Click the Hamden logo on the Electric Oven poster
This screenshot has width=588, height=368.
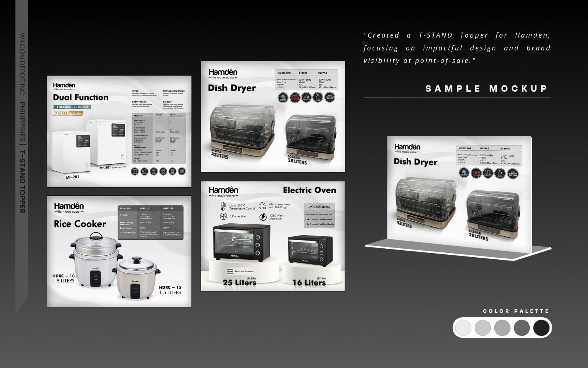pos(223,192)
